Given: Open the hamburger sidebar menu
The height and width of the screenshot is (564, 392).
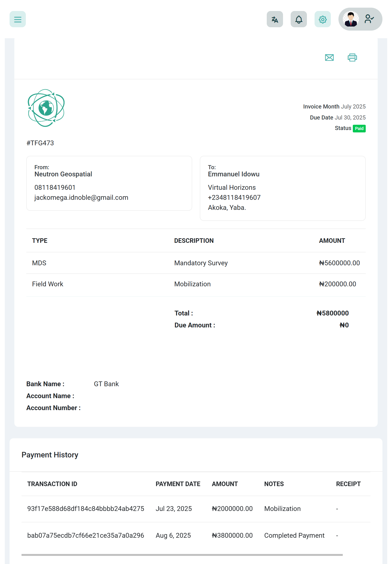Looking at the screenshot, I should (17, 19).
